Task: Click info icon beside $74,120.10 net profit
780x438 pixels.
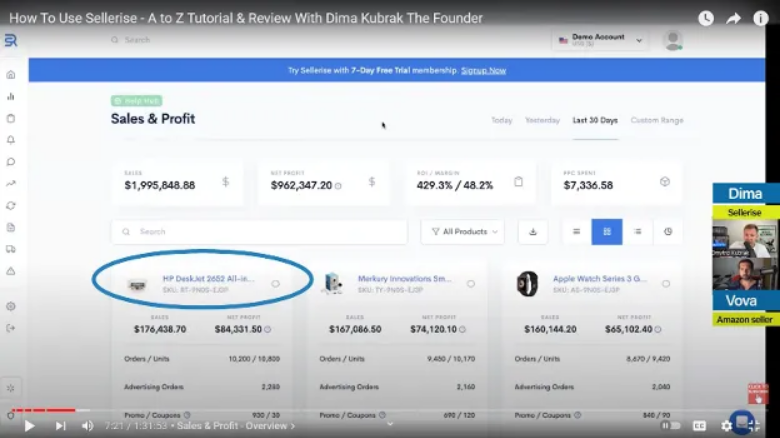Action: [462, 329]
